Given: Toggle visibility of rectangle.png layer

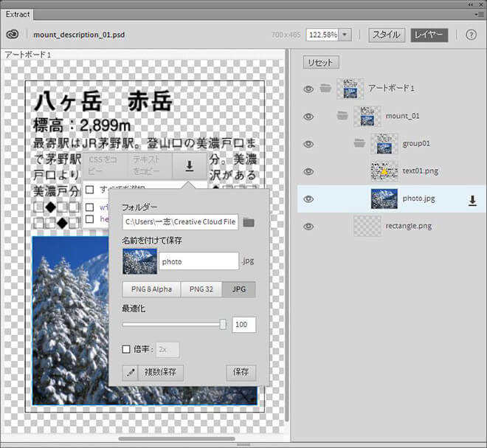Looking at the screenshot, I should (308, 226).
